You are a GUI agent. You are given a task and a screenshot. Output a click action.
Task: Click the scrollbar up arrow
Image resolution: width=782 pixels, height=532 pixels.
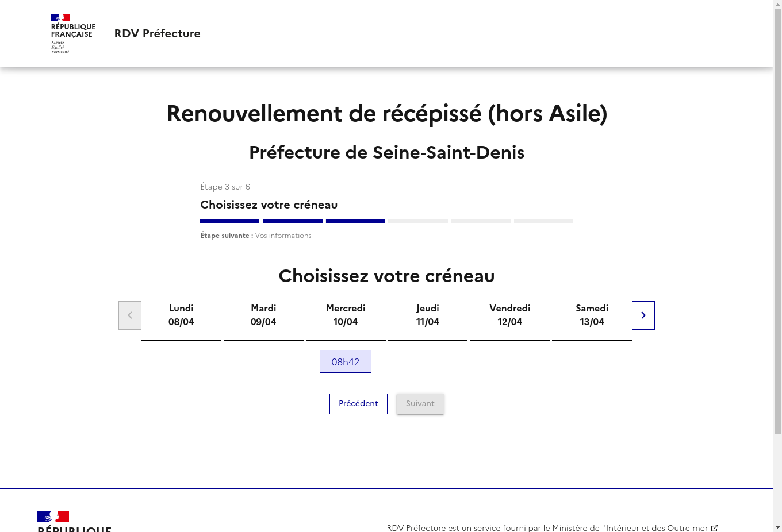click(x=777, y=4)
